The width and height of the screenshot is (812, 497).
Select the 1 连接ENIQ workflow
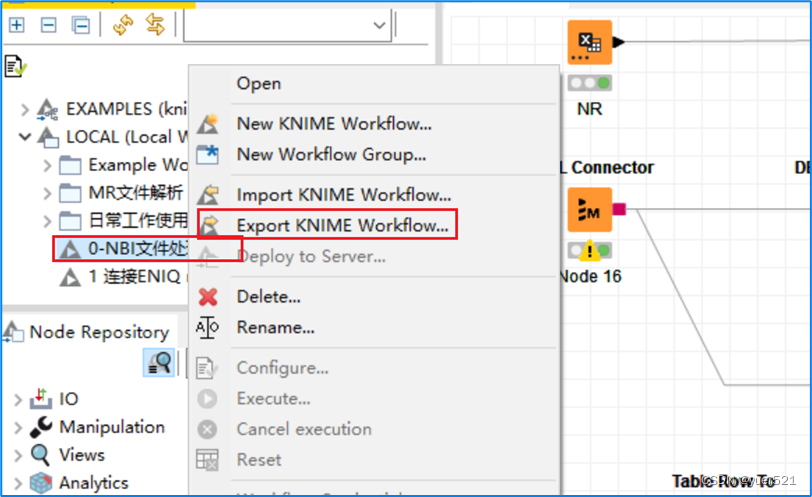123,276
